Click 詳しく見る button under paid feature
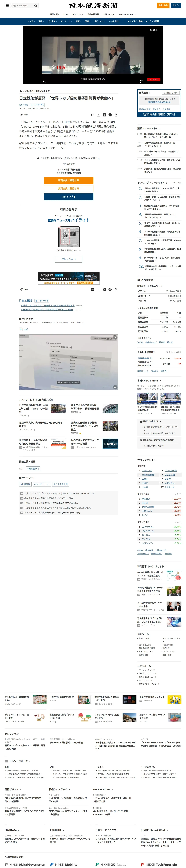Screen dimensions: 186x868 coord(69,259)
